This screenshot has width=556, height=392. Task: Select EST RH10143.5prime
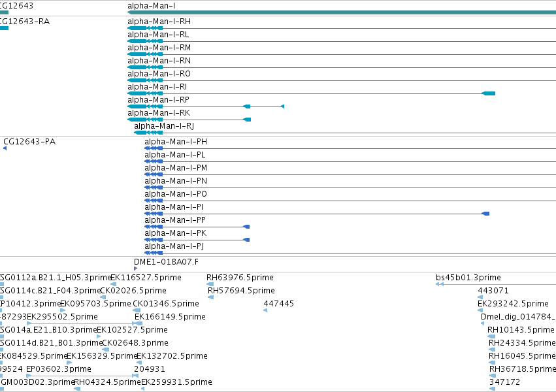pyautogui.click(x=521, y=331)
